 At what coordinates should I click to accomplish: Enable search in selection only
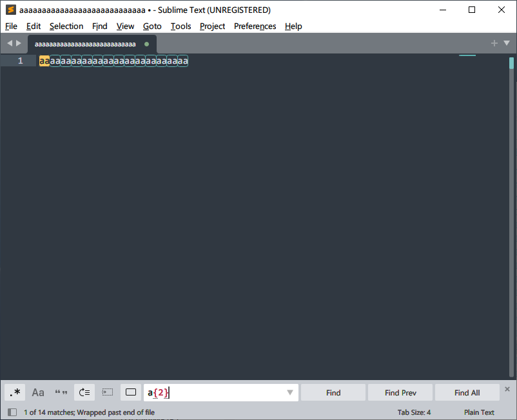tap(107, 392)
